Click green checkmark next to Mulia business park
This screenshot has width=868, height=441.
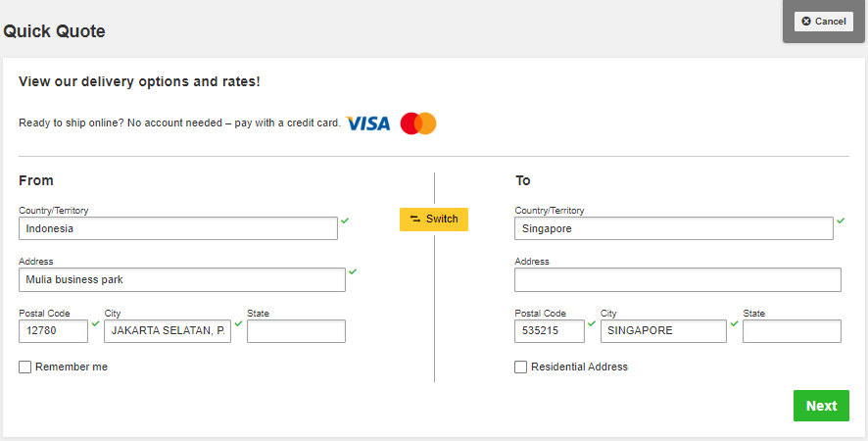pyautogui.click(x=353, y=271)
